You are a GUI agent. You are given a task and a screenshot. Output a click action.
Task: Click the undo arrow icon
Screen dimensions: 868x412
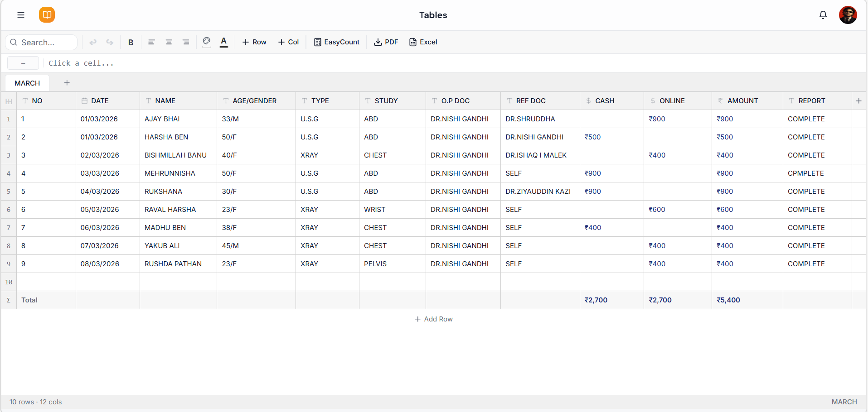click(93, 42)
